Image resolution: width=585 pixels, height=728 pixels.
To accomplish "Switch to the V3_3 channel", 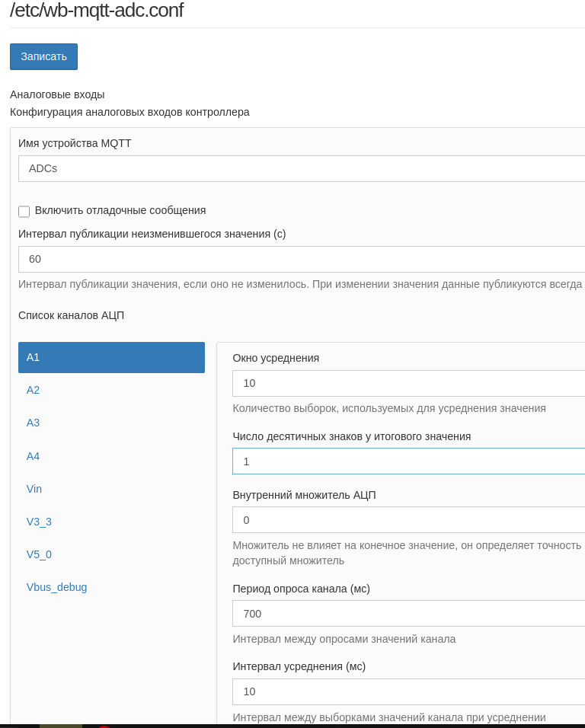I will (39, 522).
